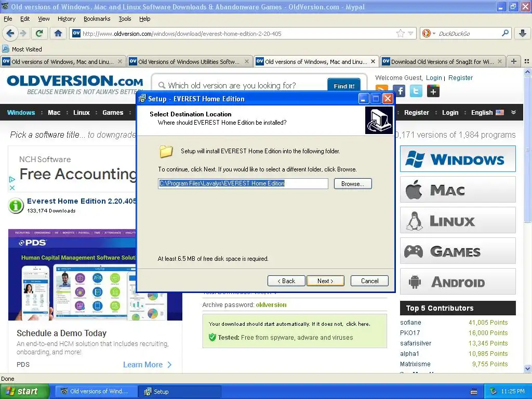Screen dimensions: 532x399
Task: Open the Bookmarks menu
Action: [x=97, y=19]
